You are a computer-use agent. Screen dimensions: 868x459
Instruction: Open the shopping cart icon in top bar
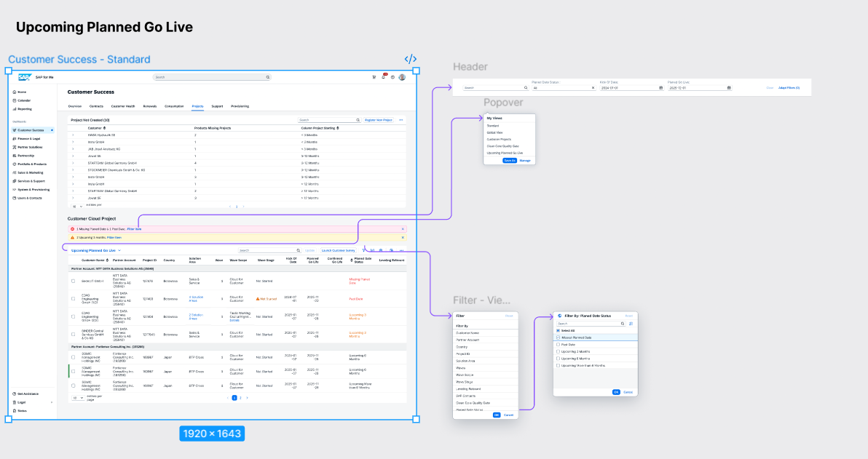[x=374, y=77]
